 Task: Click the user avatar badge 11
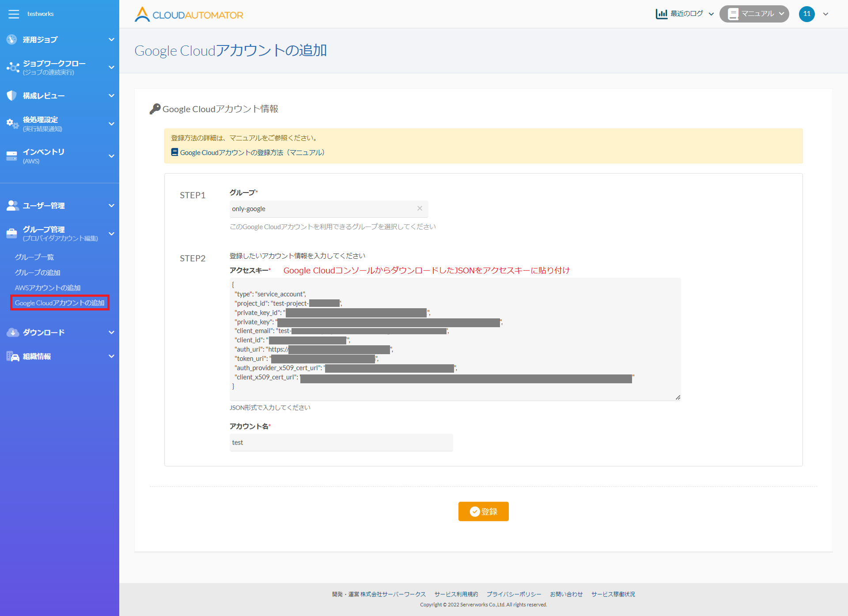[806, 14]
